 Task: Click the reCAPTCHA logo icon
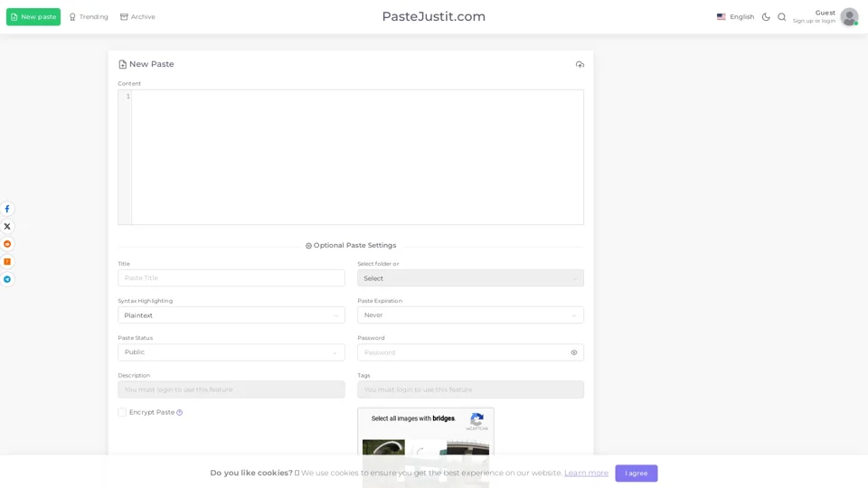[476, 419]
